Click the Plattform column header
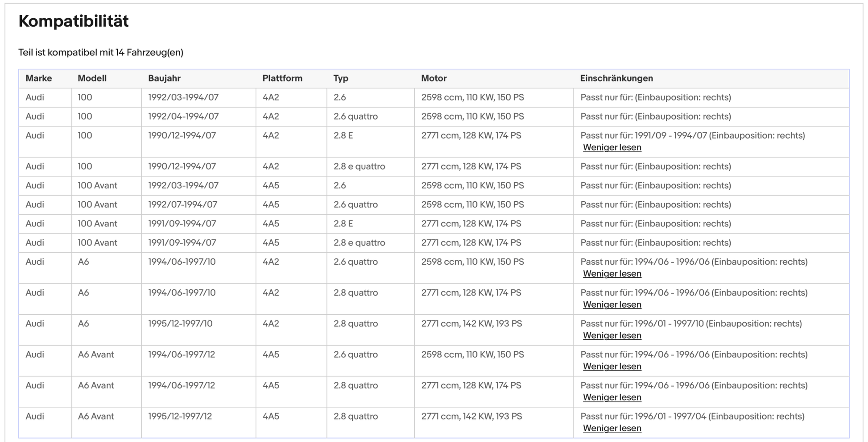868x442 pixels. (282, 79)
